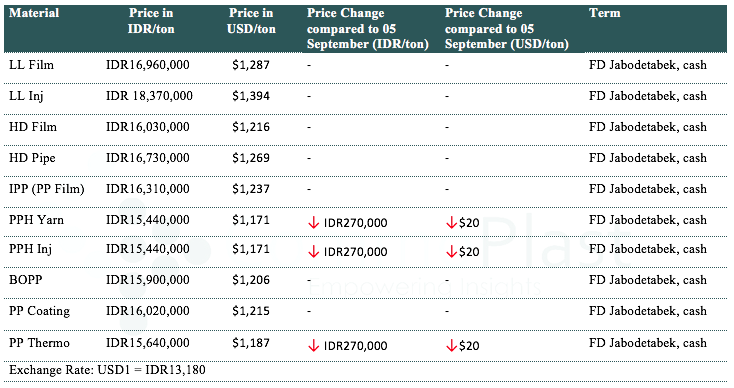Image resolution: width=734 pixels, height=388 pixels.
Task: Click the red arrow in PPH Inj USD change
Action: click(451, 252)
